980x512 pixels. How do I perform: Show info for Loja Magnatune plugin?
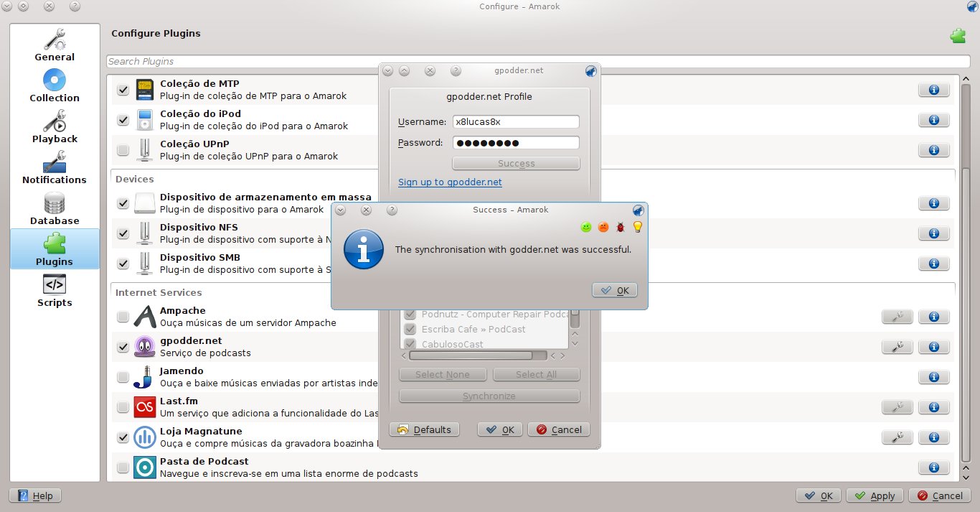click(x=933, y=437)
